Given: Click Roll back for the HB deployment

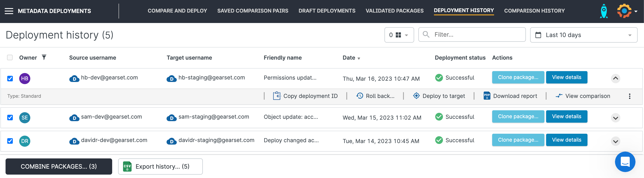Looking at the screenshot, I should (x=376, y=96).
